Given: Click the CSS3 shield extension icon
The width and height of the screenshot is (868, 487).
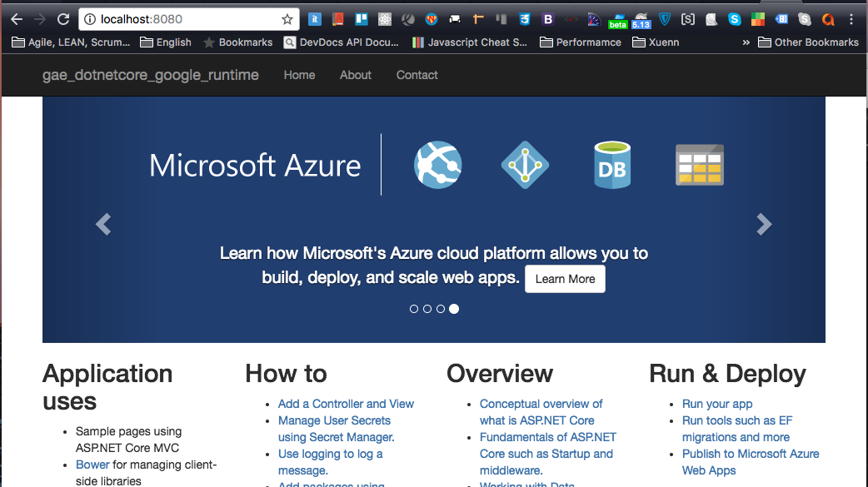Looking at the screenshot, I should (x=524, y=19).
